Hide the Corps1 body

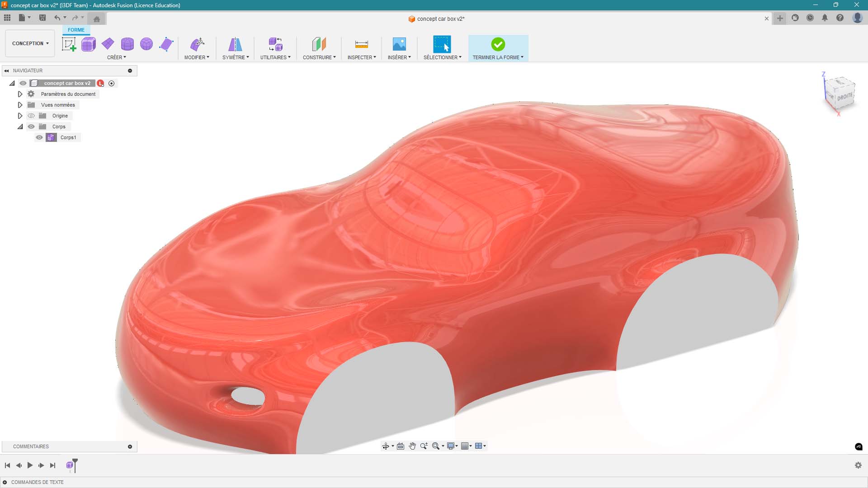click(x=39, y=137)
